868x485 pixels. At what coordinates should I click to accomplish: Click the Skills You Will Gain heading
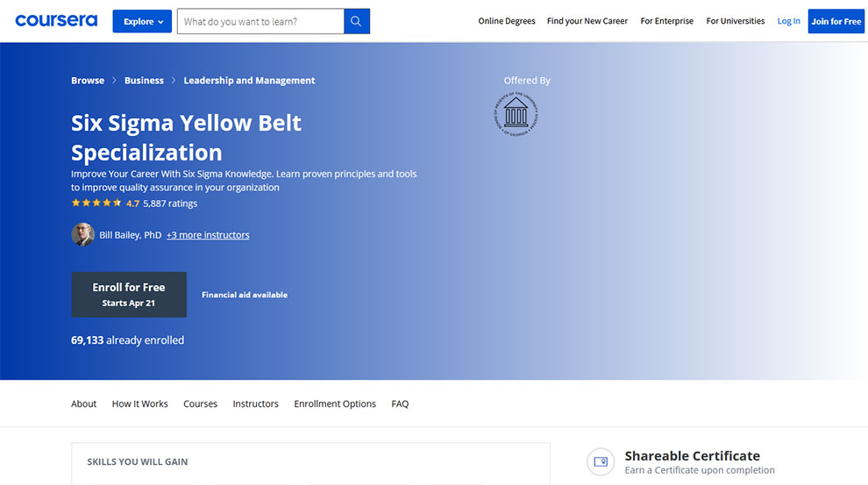[138, 461]
